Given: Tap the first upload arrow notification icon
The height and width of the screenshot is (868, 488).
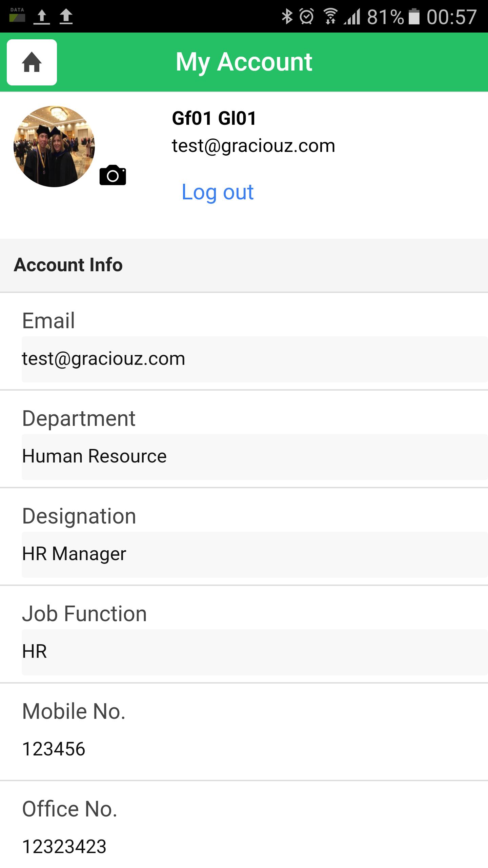Looking at the screenshot, I should pos(42,16).
